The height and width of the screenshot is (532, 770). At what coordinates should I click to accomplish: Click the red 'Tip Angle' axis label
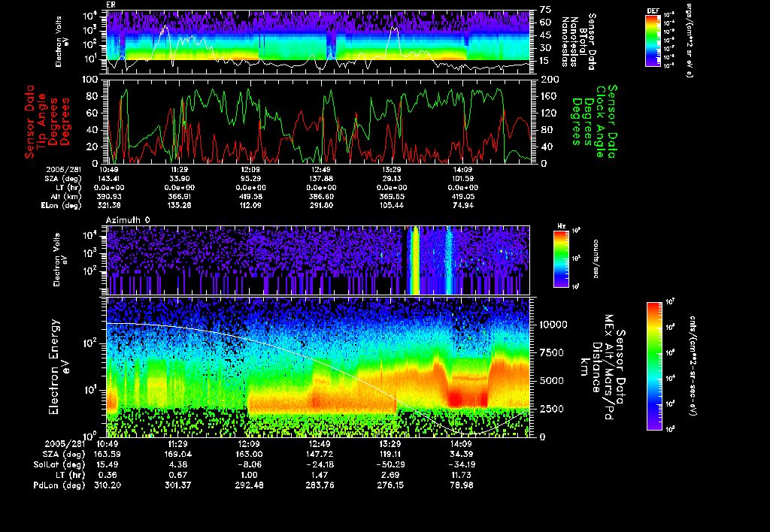click(42, 121)
